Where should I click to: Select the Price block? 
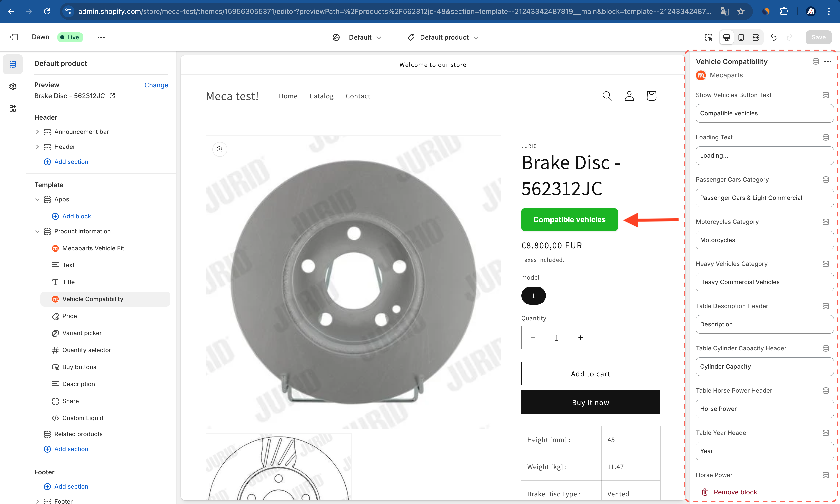point(105,316)
